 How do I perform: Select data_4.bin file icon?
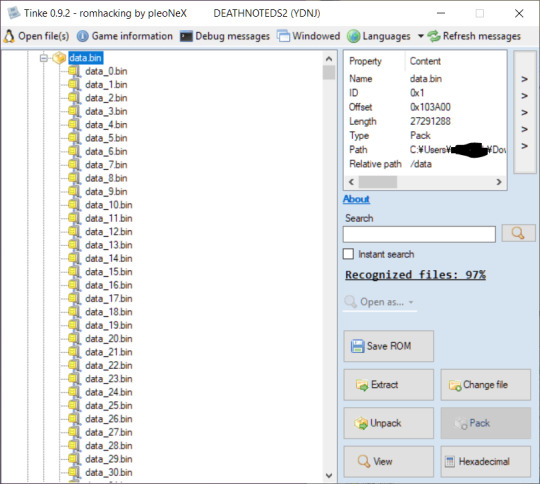[74, 125]
